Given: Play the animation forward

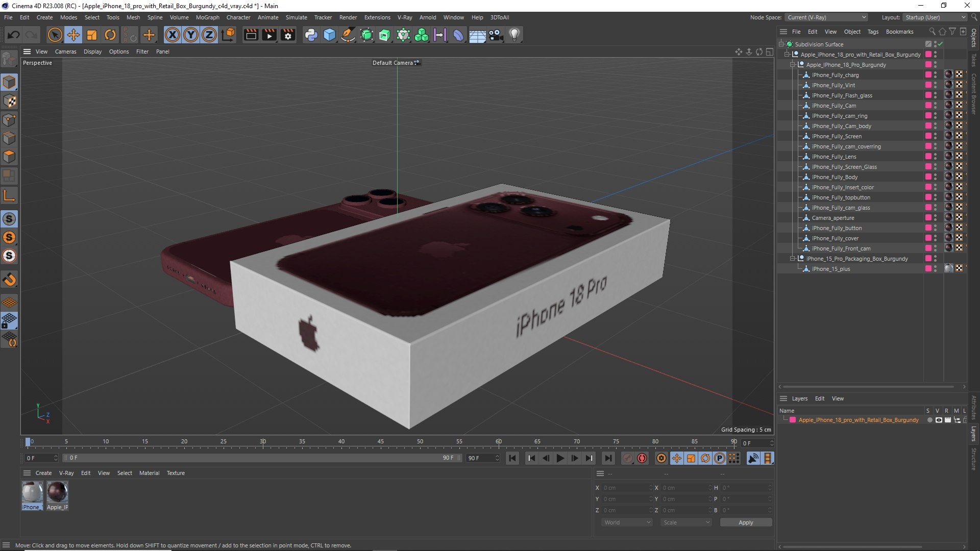Looking at the screenshot, I should [x=560, y=458].
